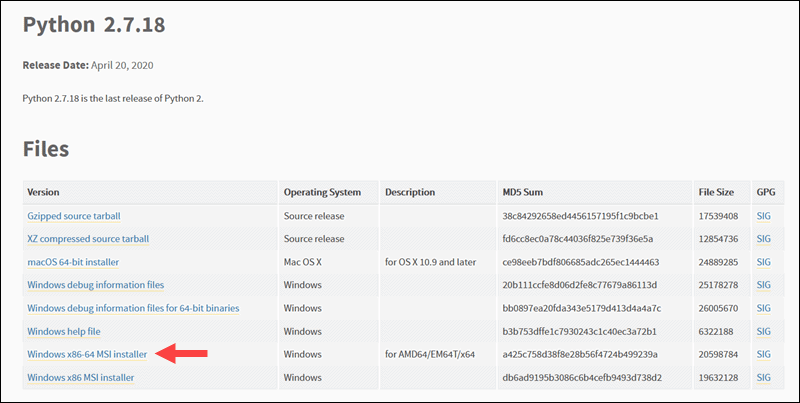The image size is (800, 403).
Task: Download the Windows help file
Action: 64,332
